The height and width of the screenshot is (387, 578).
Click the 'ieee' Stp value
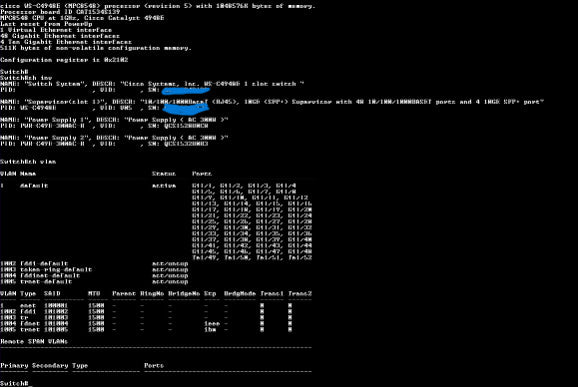[x=212, y=324]
